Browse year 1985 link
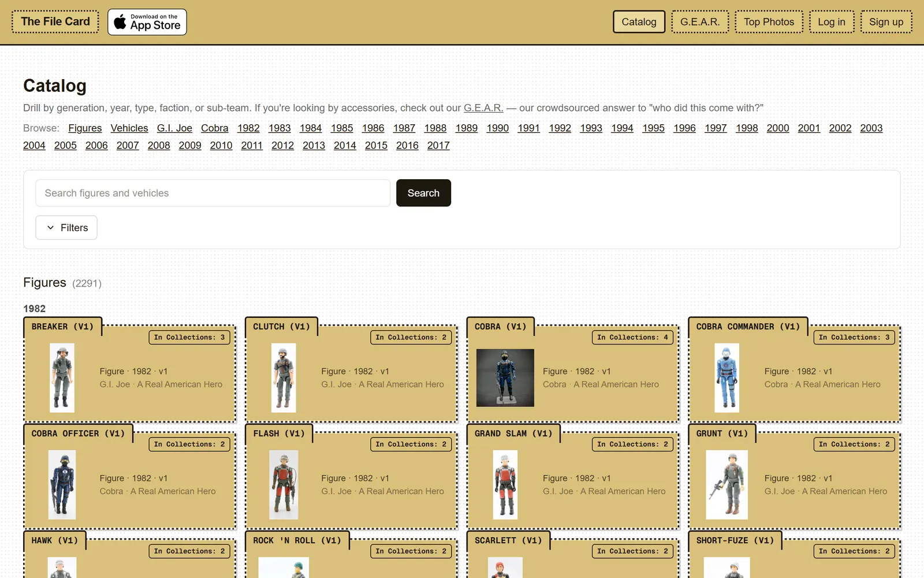This screenshot has height=578, width=924. tap(342, 128)
